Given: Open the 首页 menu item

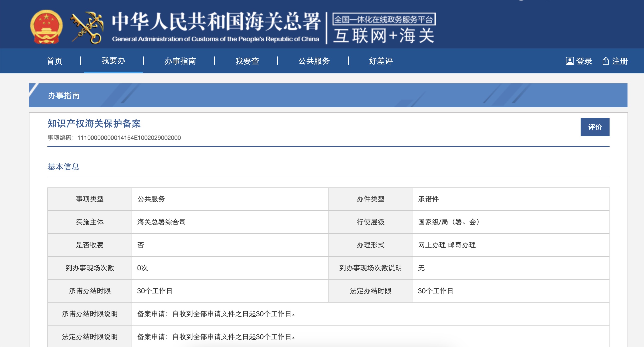Looking at the screenshot, I should pyautogui.click(x=54, y=61).
